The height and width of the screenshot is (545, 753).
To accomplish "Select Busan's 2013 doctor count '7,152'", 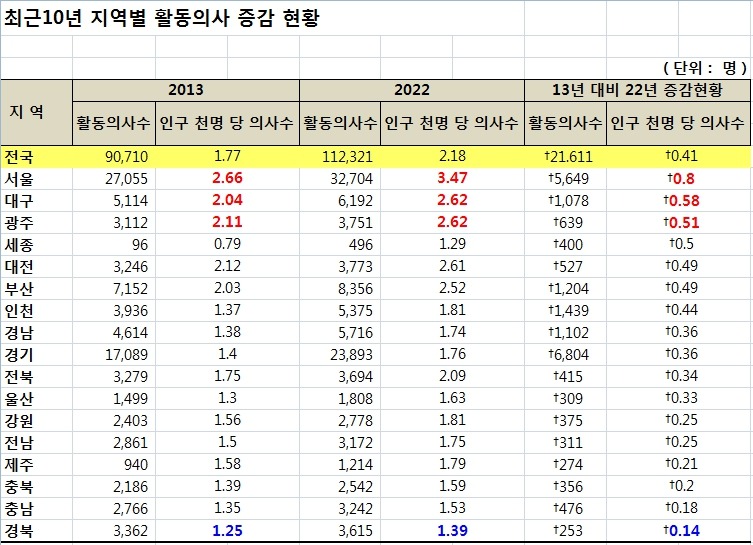I will [x=131, y=289].
